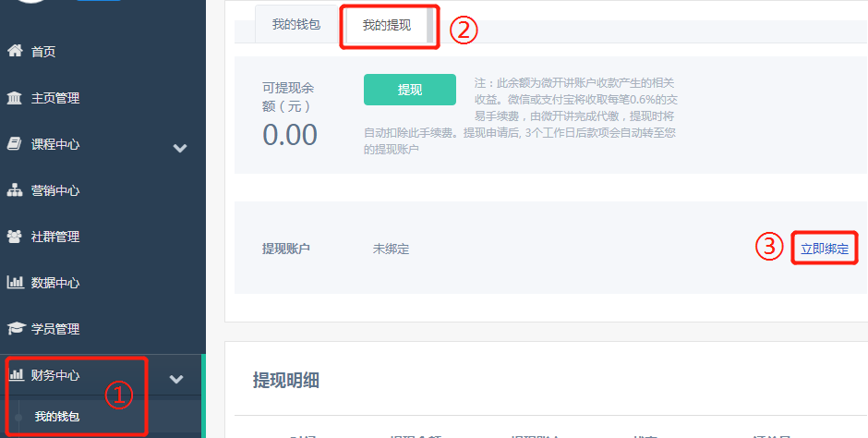Click the green 提现 button
This screenshot has height=438, width=868.
[410, 90]
